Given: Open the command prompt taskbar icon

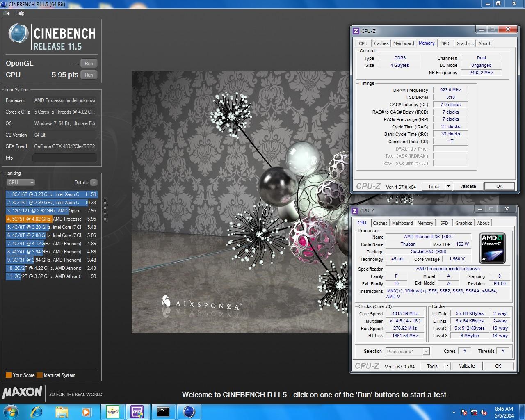Looking at the screenshot, I should [163, 411].
